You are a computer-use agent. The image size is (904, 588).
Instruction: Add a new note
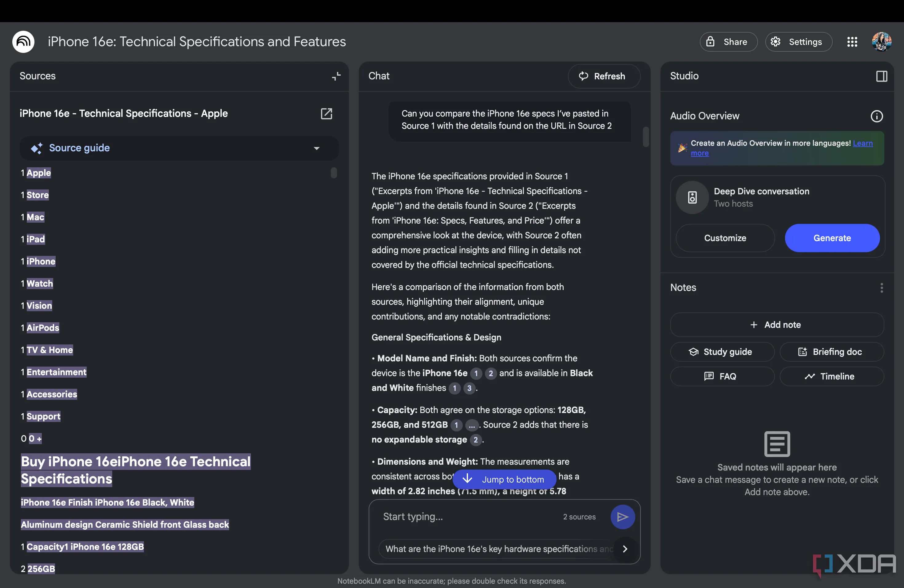point(777,324)
